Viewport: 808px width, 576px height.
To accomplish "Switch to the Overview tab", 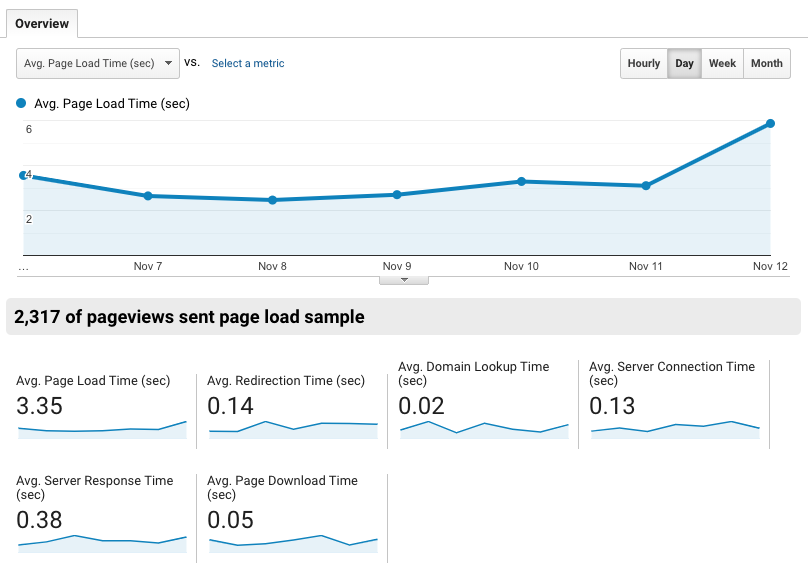I will (41, 23).
